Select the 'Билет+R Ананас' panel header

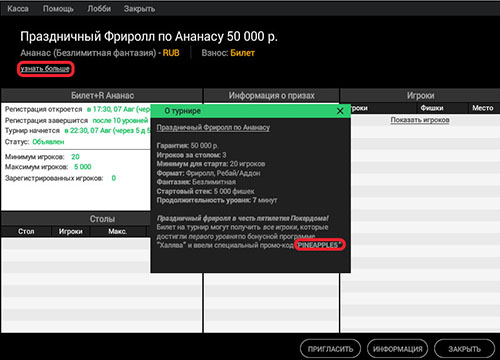point(102,96)
